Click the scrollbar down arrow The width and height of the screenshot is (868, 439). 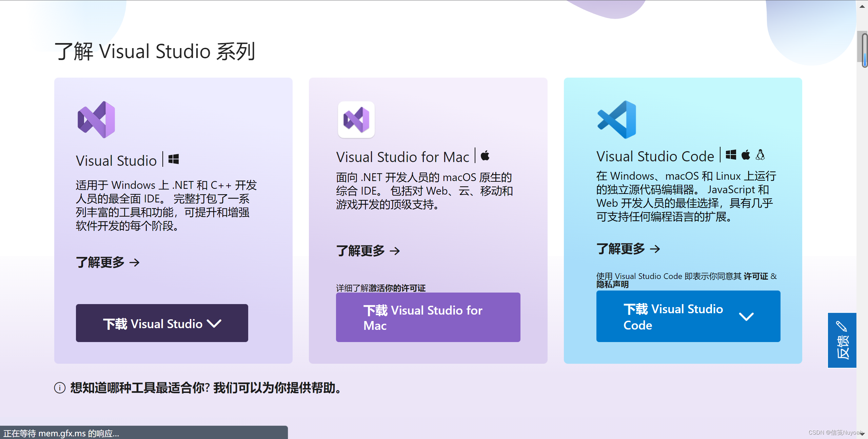pos(862,434)
